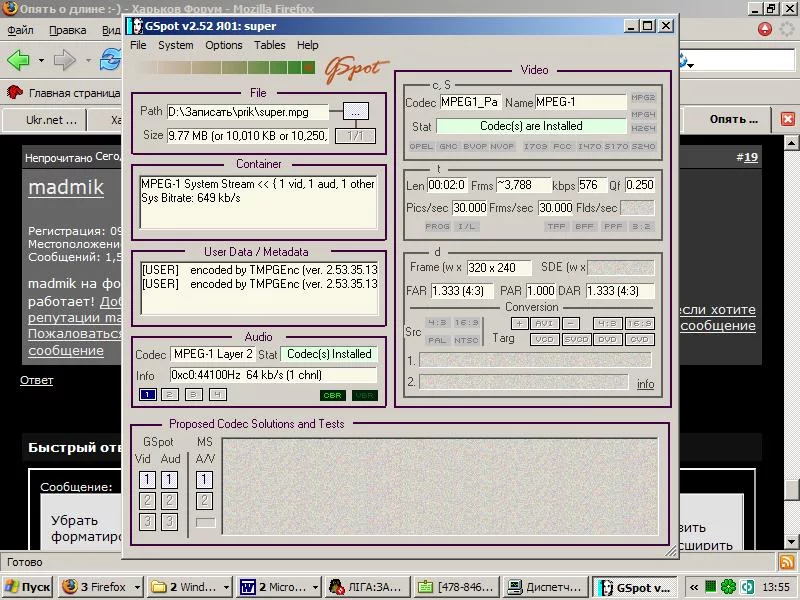Viewport: 800px width, 600px height.
Task: Click the GSpot Vid test 1 button
Action: tap(147, 480)
